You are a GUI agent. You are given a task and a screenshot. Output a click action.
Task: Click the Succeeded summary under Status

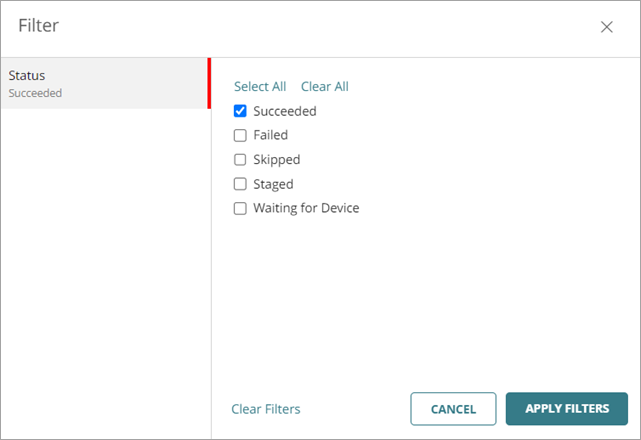pyautogui.click(x=35, y=93)
